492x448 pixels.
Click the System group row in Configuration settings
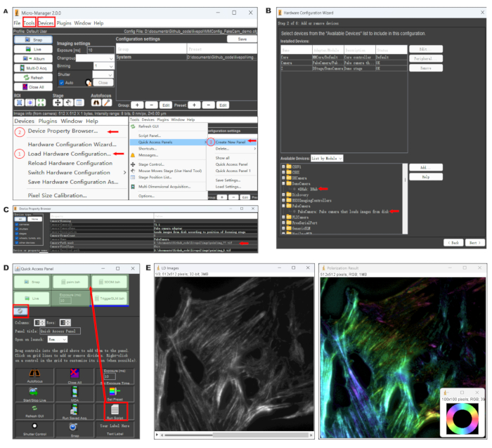pyautogui.click(x=186, y=57)
